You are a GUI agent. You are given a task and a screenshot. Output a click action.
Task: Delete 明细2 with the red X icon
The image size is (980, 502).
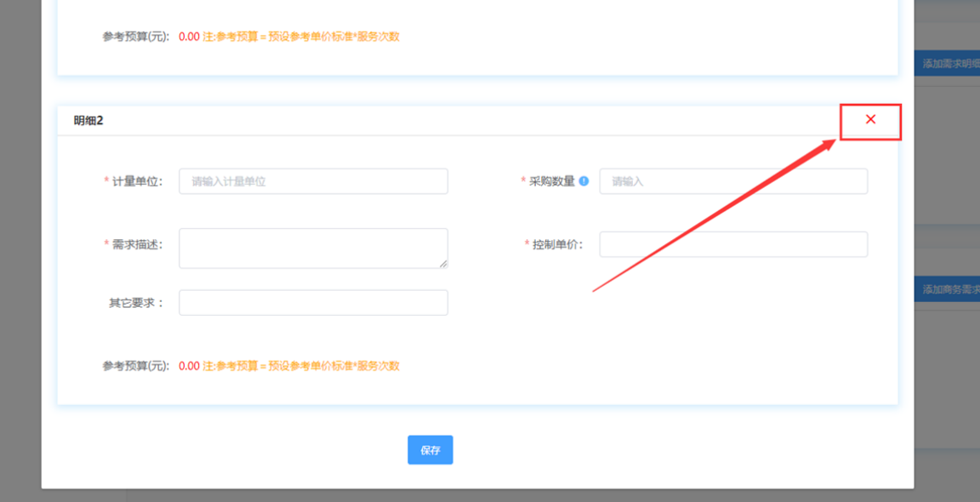pos(870,120)
